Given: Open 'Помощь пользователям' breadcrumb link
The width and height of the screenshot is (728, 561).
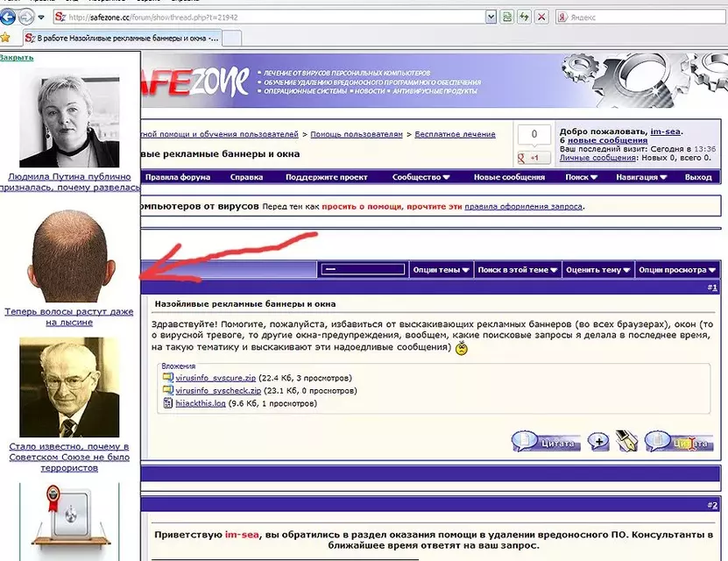Looking at the screenshot, I should click(x=357, y=134).
